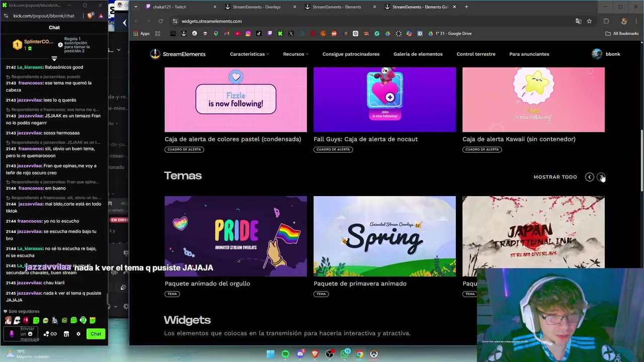
Task: Open OBS Studio from the taskbar
Action: 330,354
